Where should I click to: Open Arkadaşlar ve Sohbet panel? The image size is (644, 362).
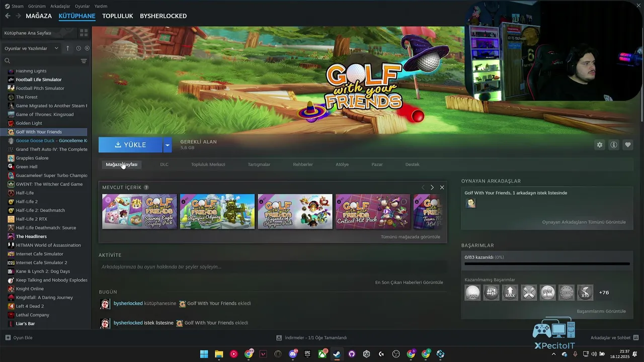(x=615, y=338)
